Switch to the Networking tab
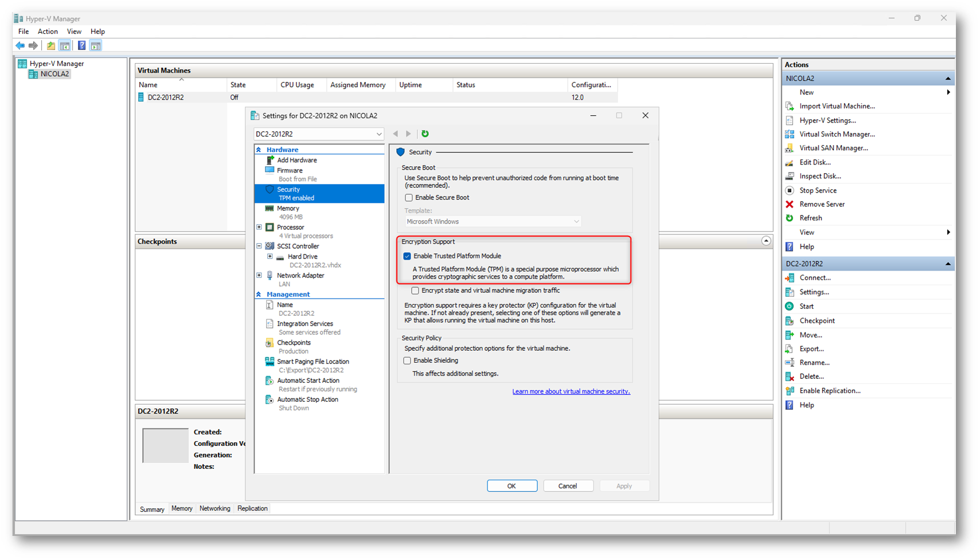Screen dimensions: 980x560 pyautogui.click(x=214, y=508)
